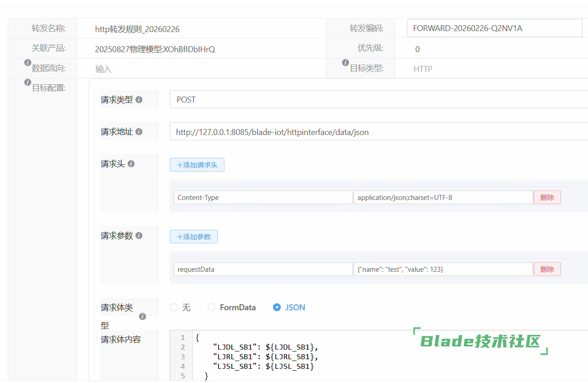Choose FormData as request body type
The width and height of the screenshot is (588, 383).
tap(211, 307)
